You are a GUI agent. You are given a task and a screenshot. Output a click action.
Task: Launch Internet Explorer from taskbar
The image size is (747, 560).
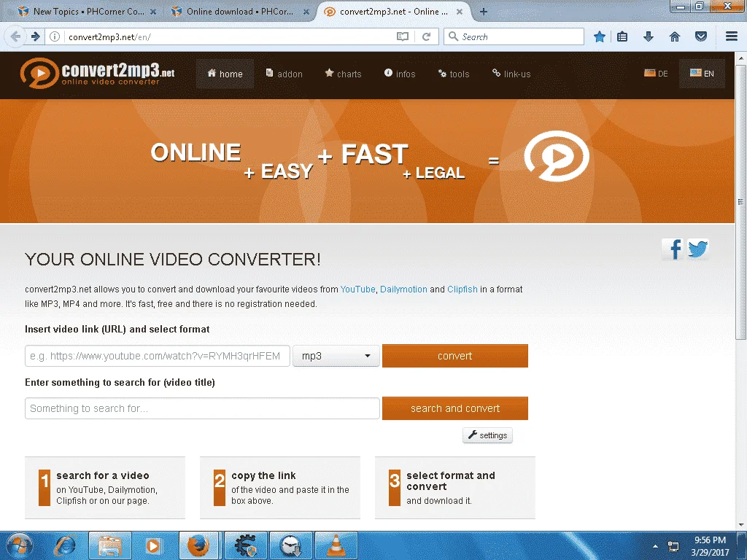point(65,545)
